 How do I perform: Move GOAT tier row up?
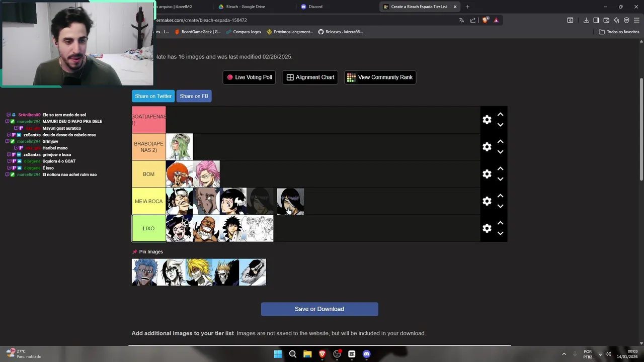tap(500, 115)
